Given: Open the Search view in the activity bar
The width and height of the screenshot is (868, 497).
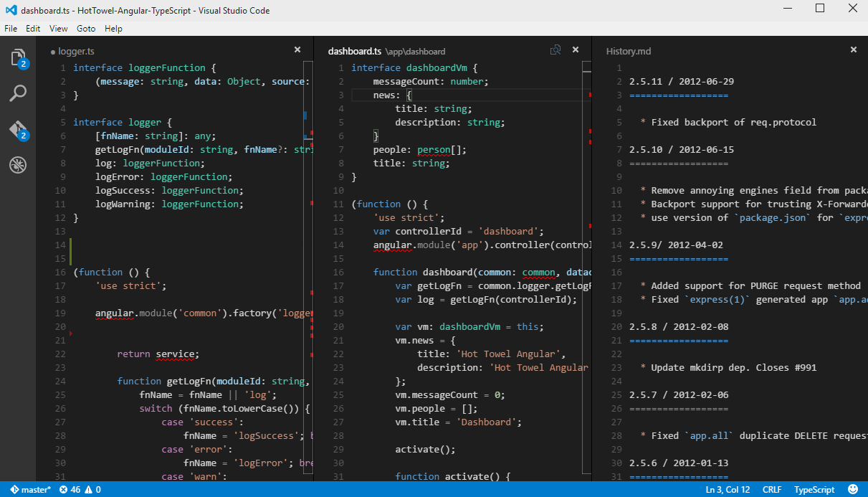Looking at the screenshot, I should (x=18, y=93).
